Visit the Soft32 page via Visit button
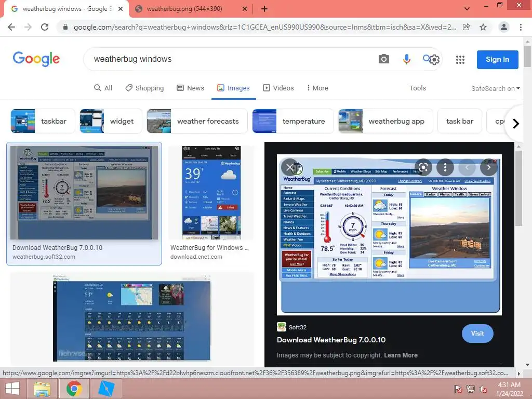Screen dimensions: 532x399 (x=477, y=334)
